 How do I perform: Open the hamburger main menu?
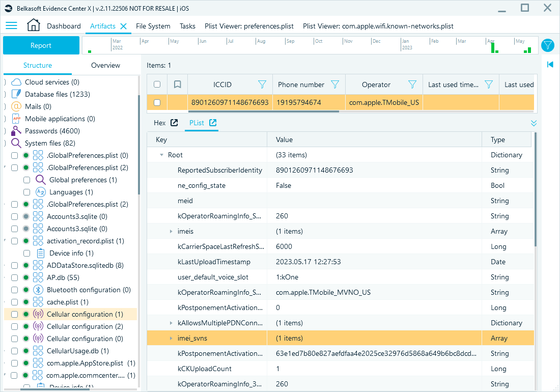[x=11, y=25]
